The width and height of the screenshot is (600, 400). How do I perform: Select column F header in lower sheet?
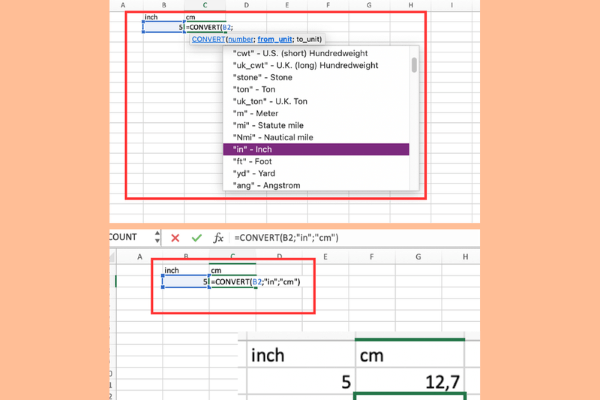372,257
